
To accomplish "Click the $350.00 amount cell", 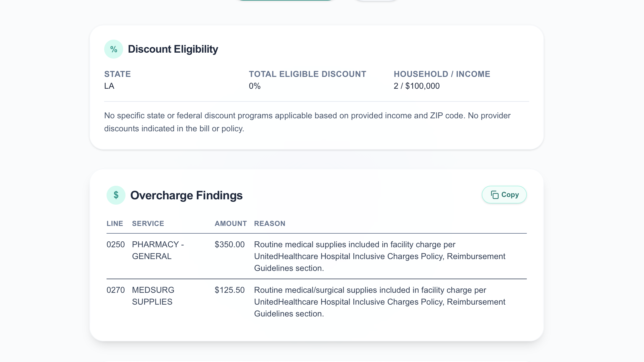I will [229, 245].
